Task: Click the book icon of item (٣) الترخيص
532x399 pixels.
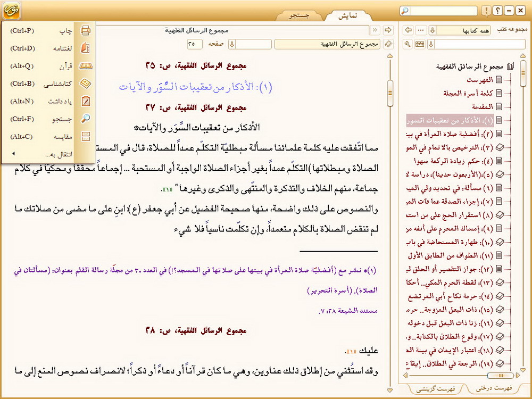Action: (x=500, y=147)
